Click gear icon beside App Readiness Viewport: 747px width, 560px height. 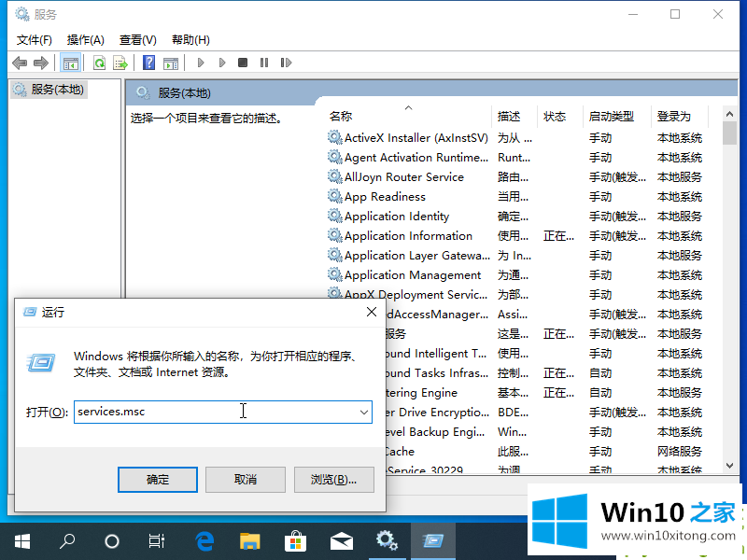[335, 196]
